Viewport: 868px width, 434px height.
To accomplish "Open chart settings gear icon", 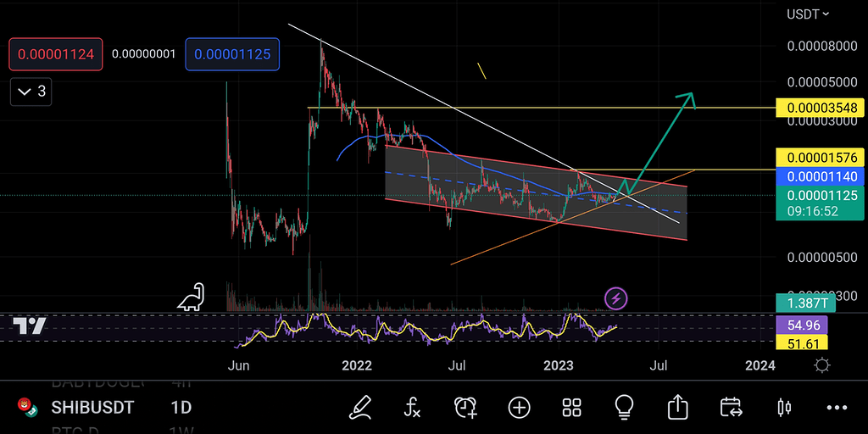I will tap(821, 365).
